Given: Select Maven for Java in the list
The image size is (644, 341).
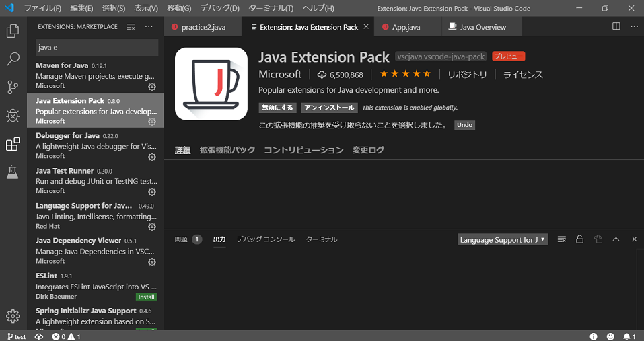Looking at the screenshot, I should pyautogui.click(x=96, y=75).
